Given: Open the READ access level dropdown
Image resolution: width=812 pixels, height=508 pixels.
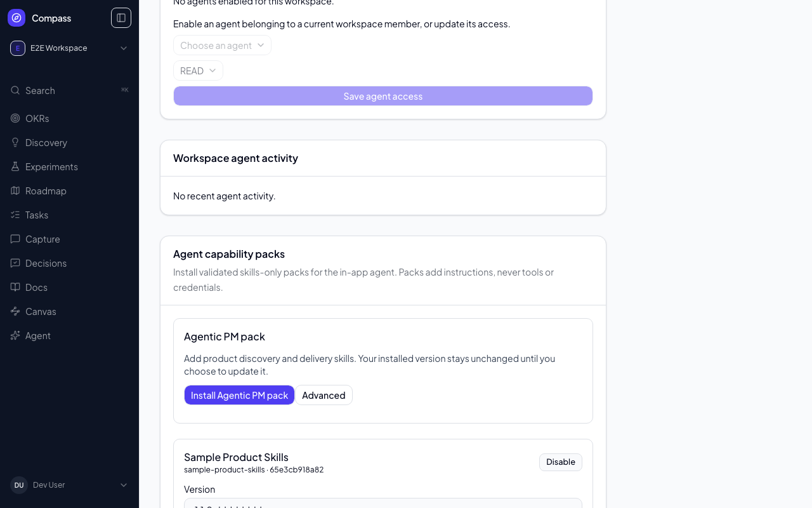Looking at the screenshot, I should click(x=198, y=70).
